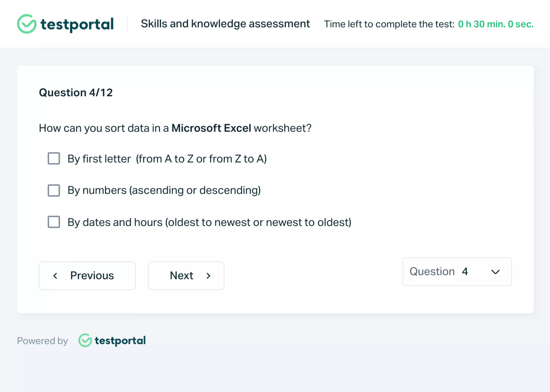This screenshot has height=392, width=550.
Task: Expand the Question 4 jump selector
Action: [x=457, y=272]
